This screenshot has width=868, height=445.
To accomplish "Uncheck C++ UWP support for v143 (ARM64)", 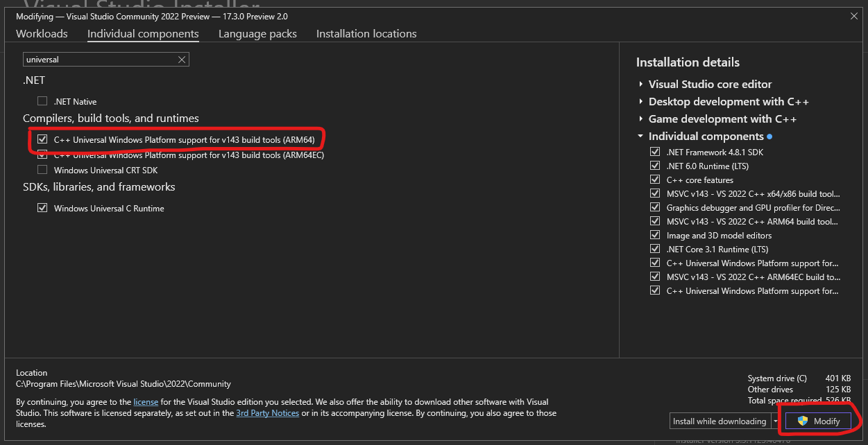I will tap(42, 139).
